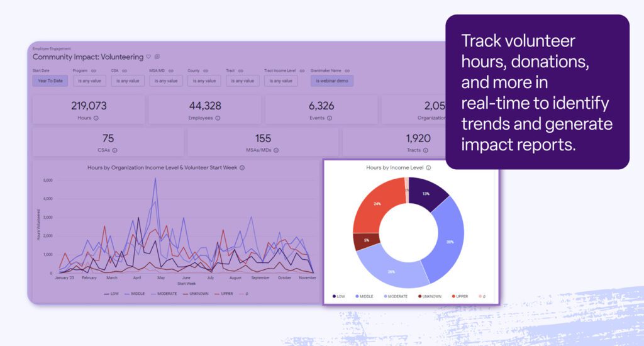Click the info icon beside MSAs/MDs
644x346 pixels.
275,150
